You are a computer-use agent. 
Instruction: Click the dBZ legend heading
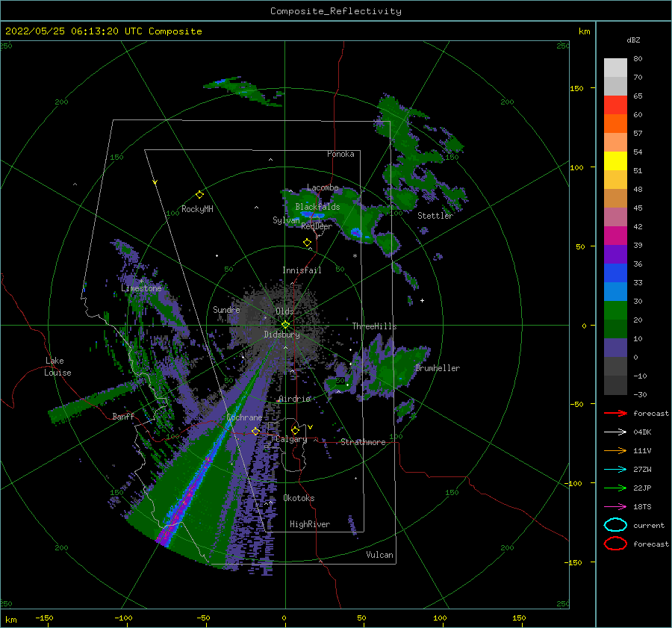pos(633,40)
